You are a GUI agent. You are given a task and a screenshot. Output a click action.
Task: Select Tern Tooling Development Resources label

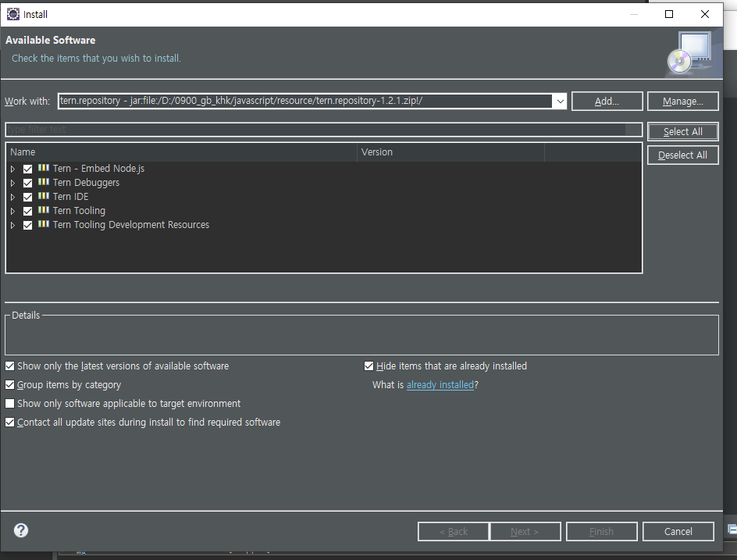(130, 225)
